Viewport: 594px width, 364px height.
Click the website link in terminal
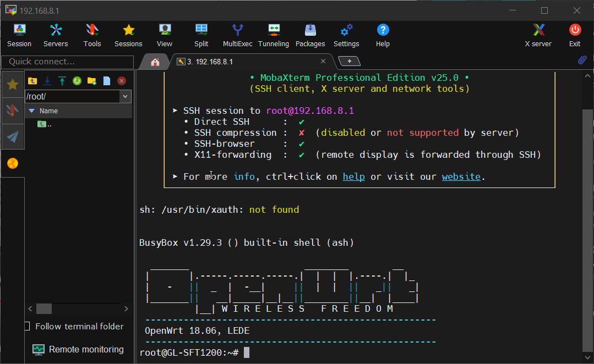coord(461,177)
